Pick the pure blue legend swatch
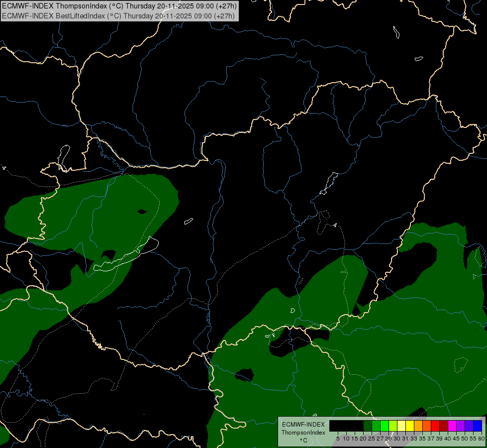Viewport: 487px width, 448px height. coord(478,426)
